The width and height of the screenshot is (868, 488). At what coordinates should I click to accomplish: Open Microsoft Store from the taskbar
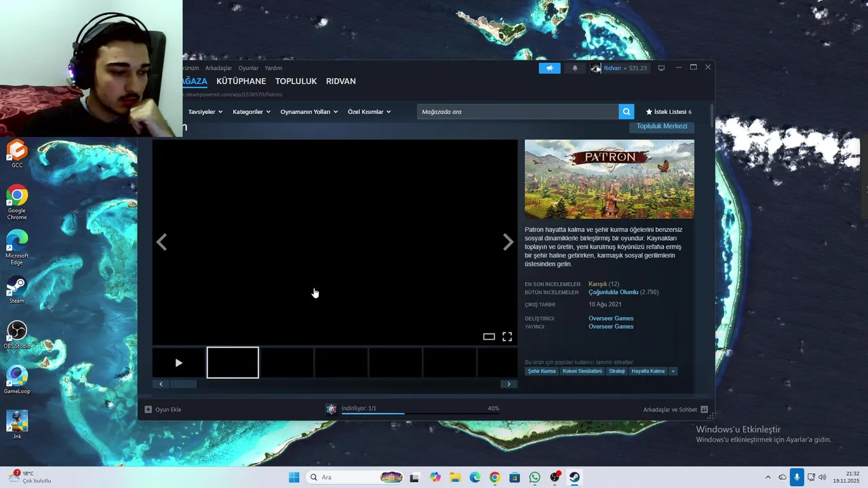[x=515, y=477]
